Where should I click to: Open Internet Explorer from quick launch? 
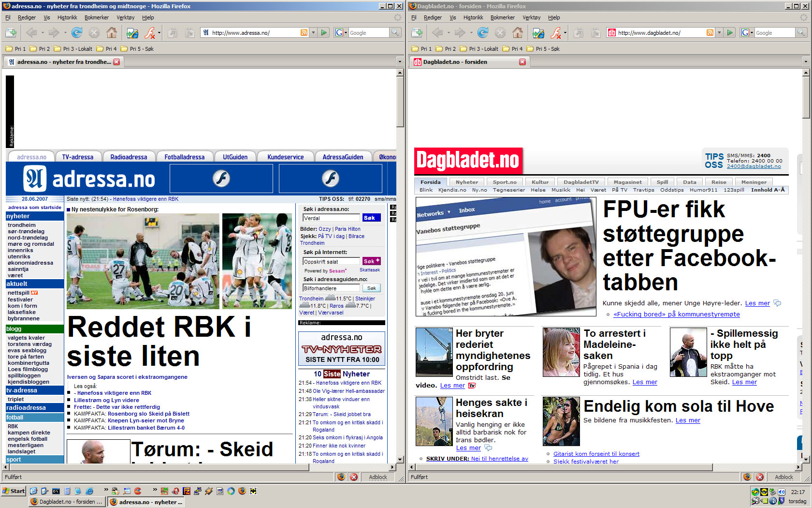click(89, 491)
